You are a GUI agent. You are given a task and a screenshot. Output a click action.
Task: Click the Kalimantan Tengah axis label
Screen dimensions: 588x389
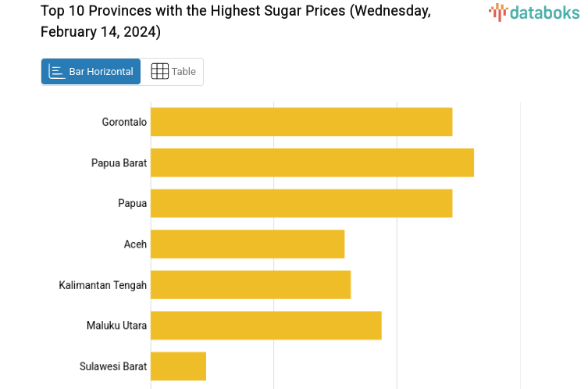pyautogui.click(x=103, y=284)
